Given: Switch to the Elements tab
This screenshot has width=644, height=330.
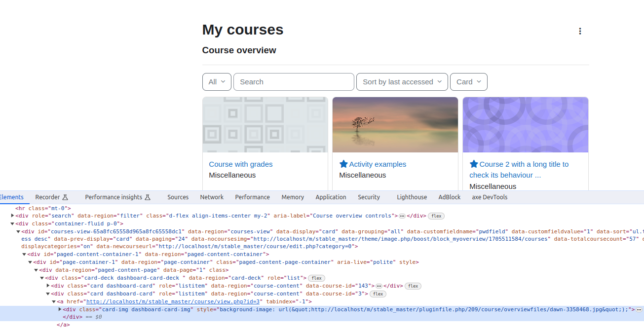Looking at the screenshot, I should click(11, 197).
